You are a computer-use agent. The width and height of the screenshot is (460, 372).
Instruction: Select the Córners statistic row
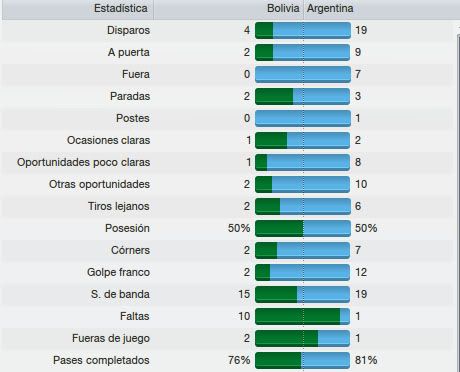(227, 250)
